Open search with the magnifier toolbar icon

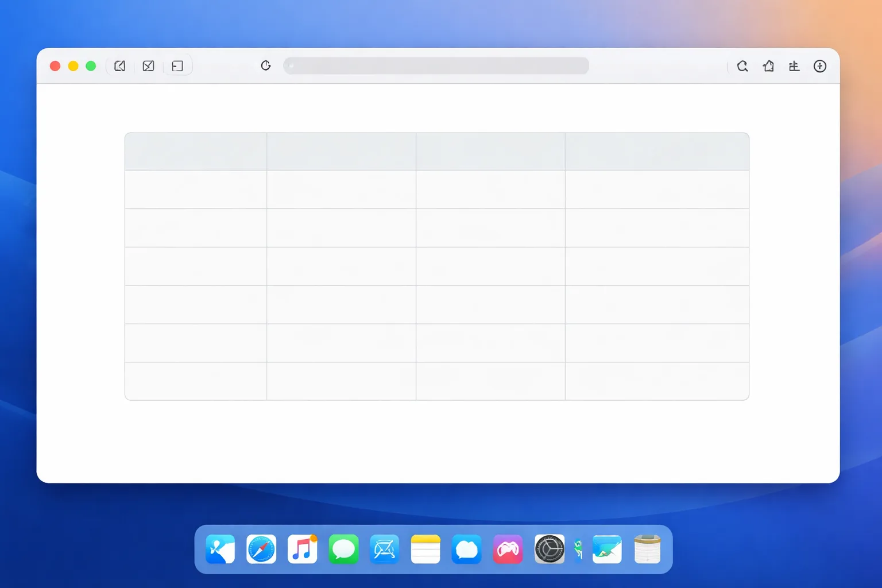742,66
